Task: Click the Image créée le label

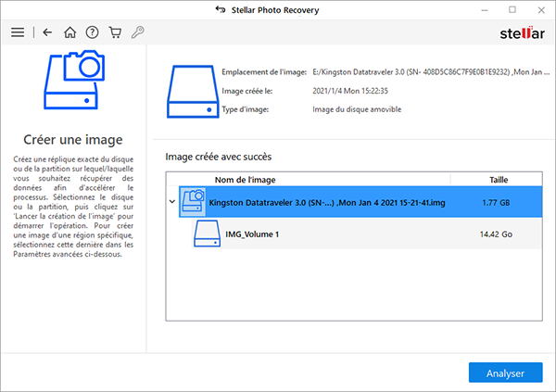Action: click(x=247, y=91)
